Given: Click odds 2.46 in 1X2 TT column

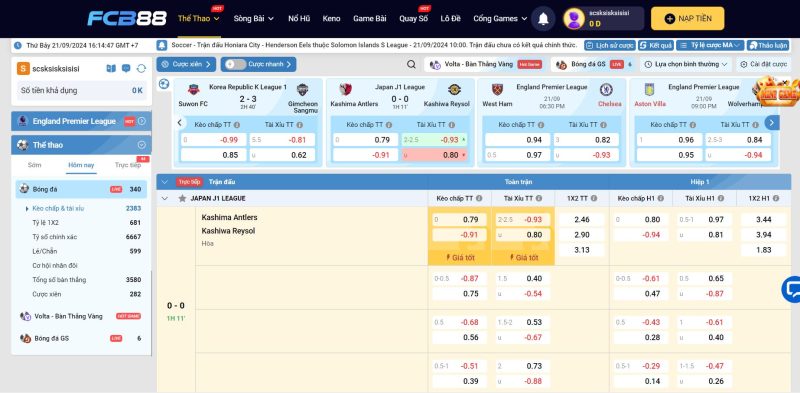Looking at the screenshot, I should tap(582, 219).
